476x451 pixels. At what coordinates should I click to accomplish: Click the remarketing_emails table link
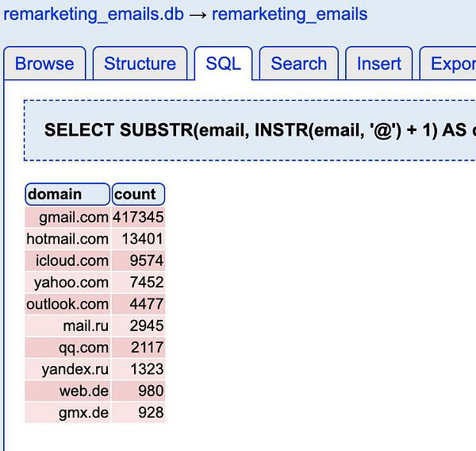290,13
